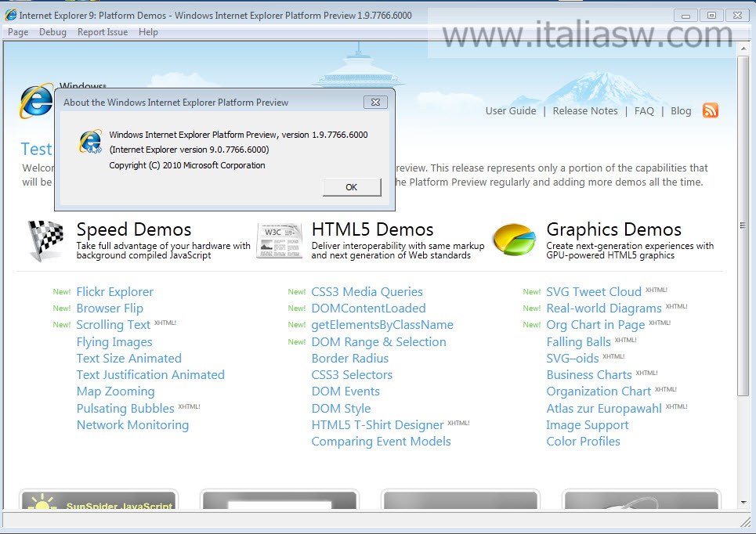The width and height of the screenshot is (756, 534).
Task: Open the Business Charts demo
Action: click(588, 374)
